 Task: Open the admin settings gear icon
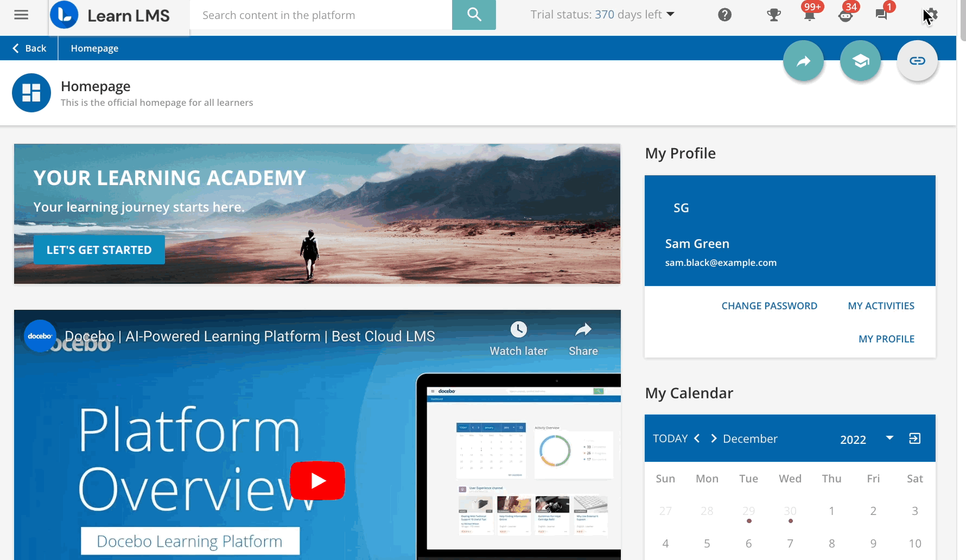(930, 15)
